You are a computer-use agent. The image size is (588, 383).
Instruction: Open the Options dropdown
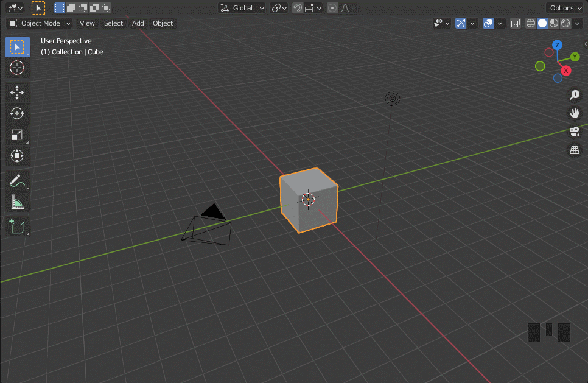[x=565, y=8]
